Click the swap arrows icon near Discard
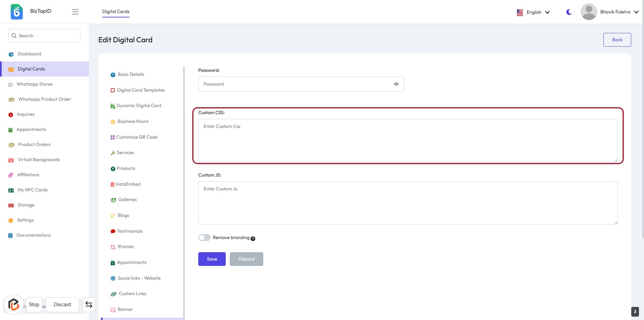The height and width of the screenshot is (320, 644). [x=89, y=305]
